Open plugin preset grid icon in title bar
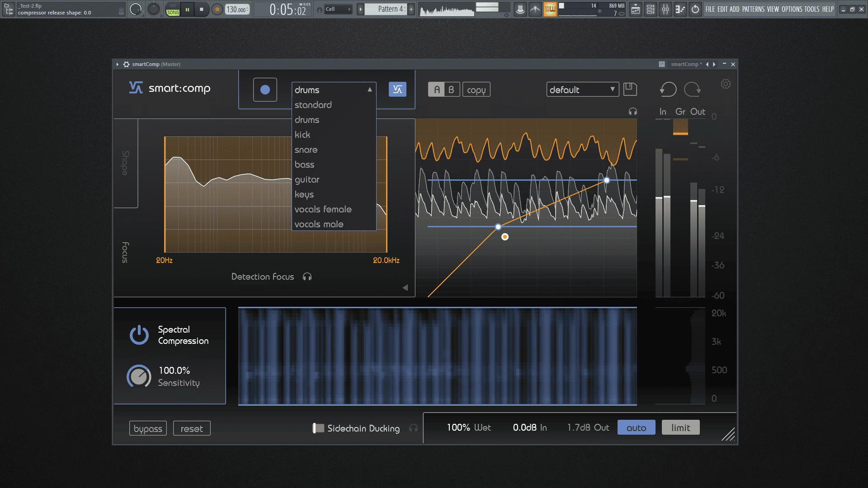Image resolution: width=868 pixels, height=488 pixels. [x=662, y=64]
